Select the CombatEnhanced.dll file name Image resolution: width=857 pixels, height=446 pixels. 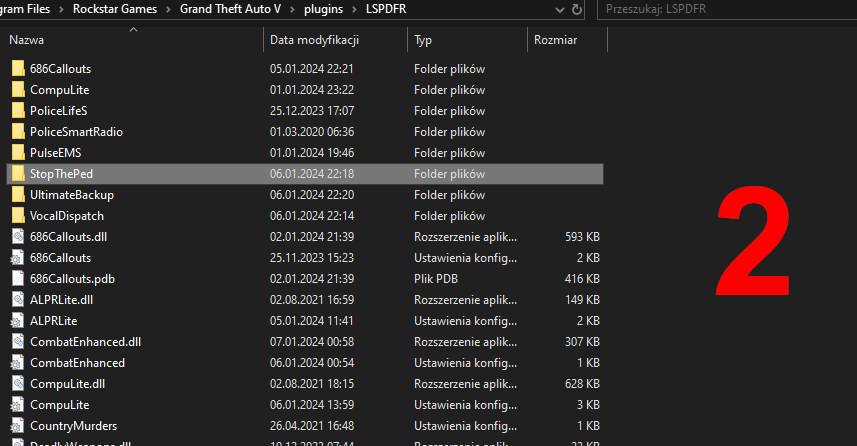[x=85, y=342]
